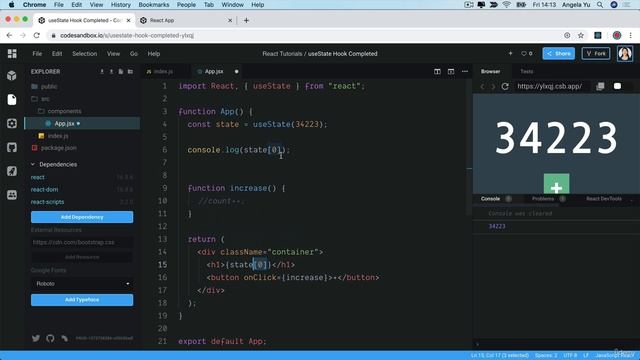Refresh the sandbox preview

tap(505, 87)
